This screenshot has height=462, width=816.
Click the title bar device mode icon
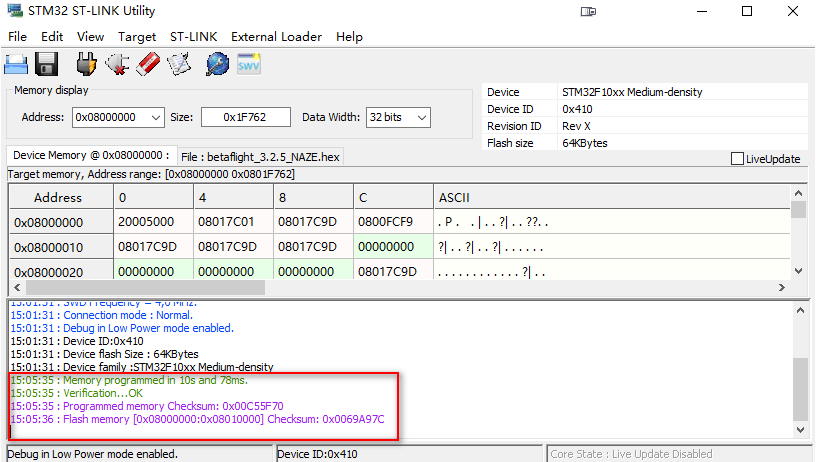588,11
